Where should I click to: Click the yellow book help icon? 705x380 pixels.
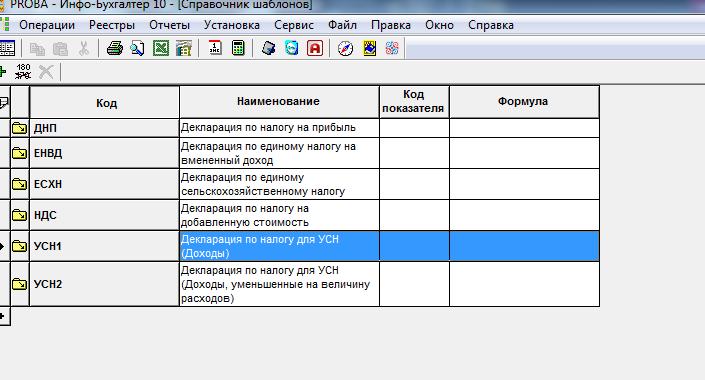tap(370, 48)
